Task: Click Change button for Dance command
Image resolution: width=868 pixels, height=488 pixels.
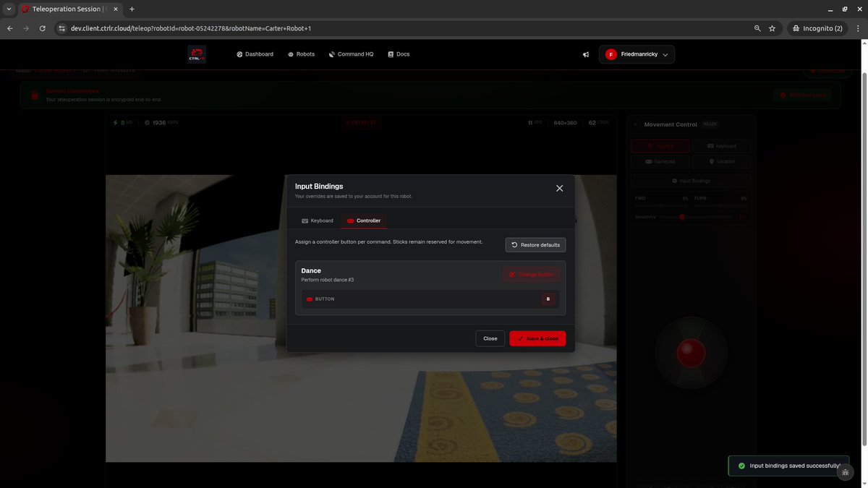Action: pyautogui.click(x=532, y=275)
